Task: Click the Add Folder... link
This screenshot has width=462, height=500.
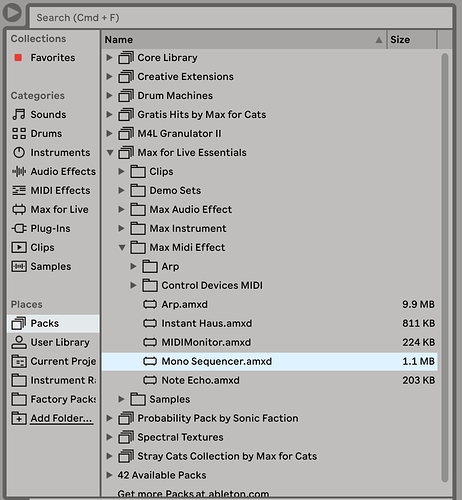Action: [61, 418]
